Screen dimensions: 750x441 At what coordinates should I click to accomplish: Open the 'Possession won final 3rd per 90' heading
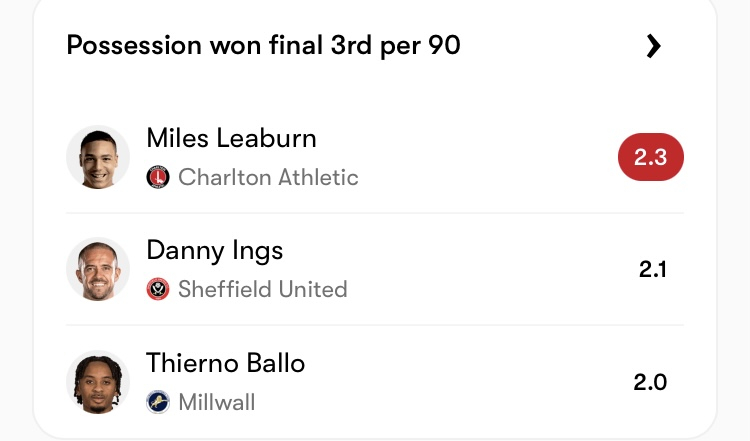(x=264, y=46)
